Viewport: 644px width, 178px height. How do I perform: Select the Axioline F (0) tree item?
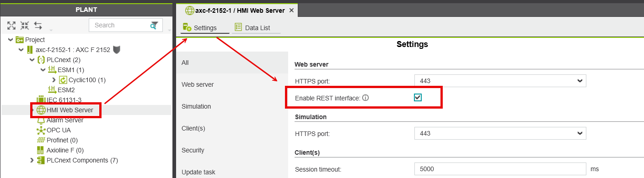[x=65, y=150]
